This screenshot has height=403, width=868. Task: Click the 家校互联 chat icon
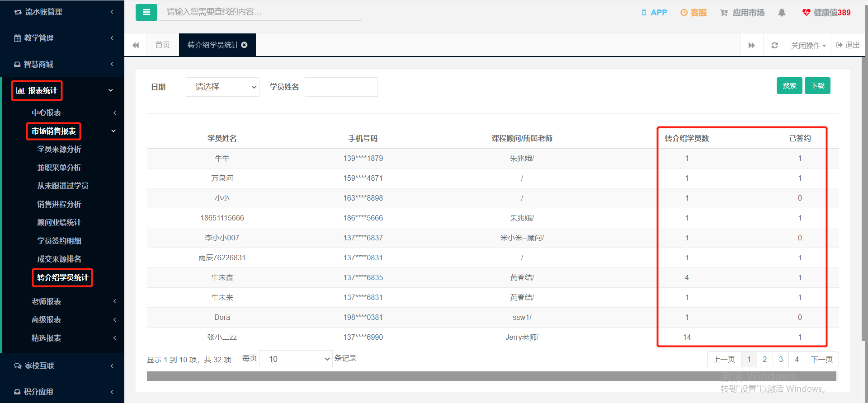tap(18, 366)
